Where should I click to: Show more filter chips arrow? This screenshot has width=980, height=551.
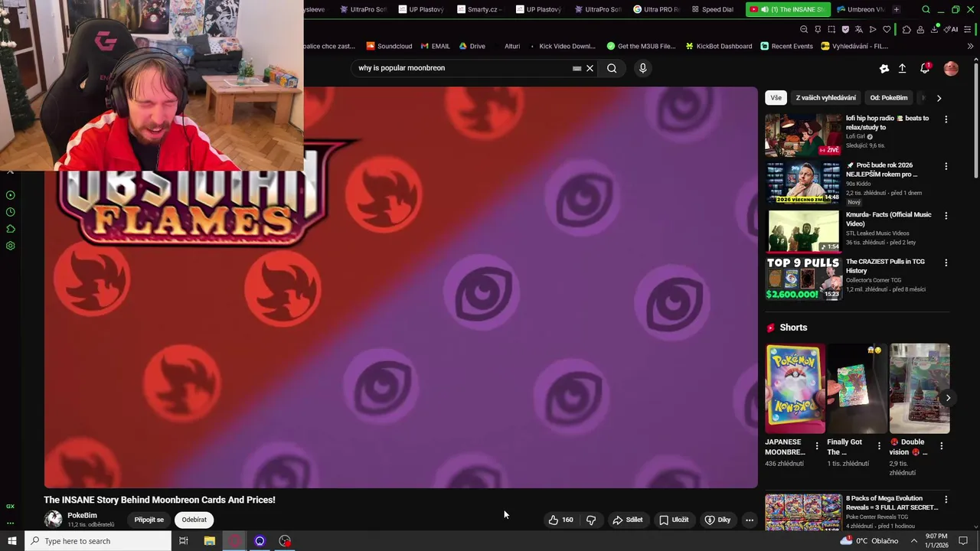pos(939,98)
